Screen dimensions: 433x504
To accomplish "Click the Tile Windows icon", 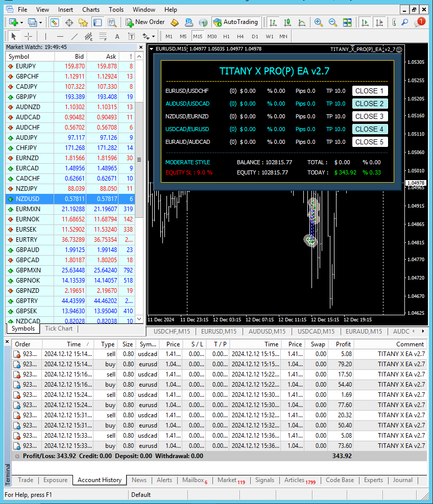I will coord(347,22).
